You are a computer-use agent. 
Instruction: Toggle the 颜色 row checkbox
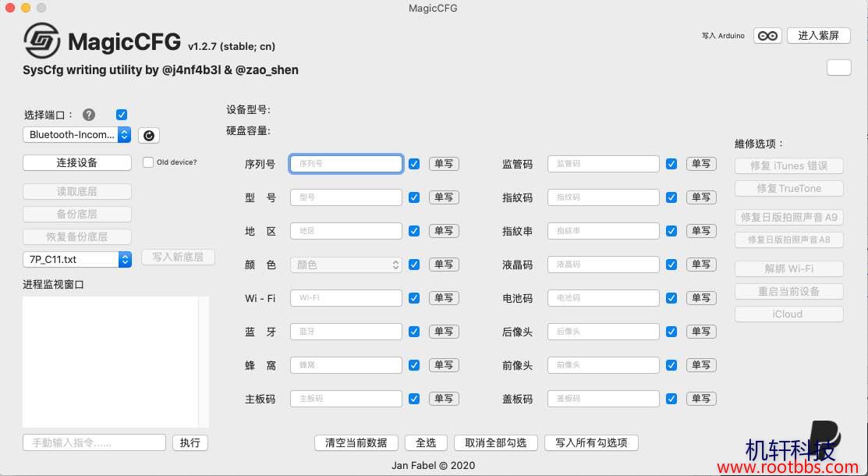(x=414, y=265)
